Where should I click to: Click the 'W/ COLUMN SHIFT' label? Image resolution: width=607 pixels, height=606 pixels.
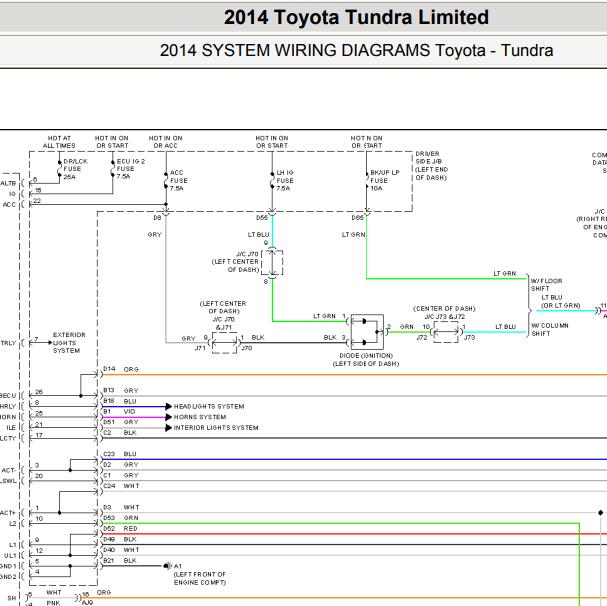(549, 329)
